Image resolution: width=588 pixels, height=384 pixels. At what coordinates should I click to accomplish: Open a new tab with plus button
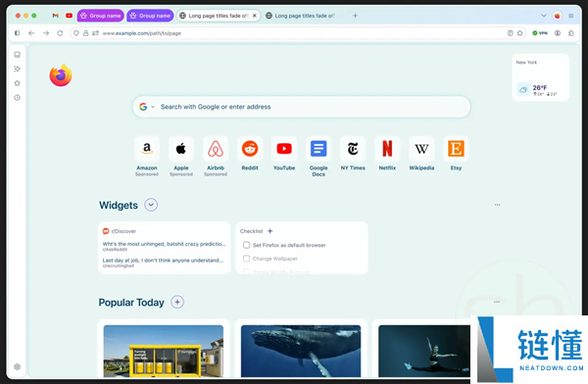355,16
